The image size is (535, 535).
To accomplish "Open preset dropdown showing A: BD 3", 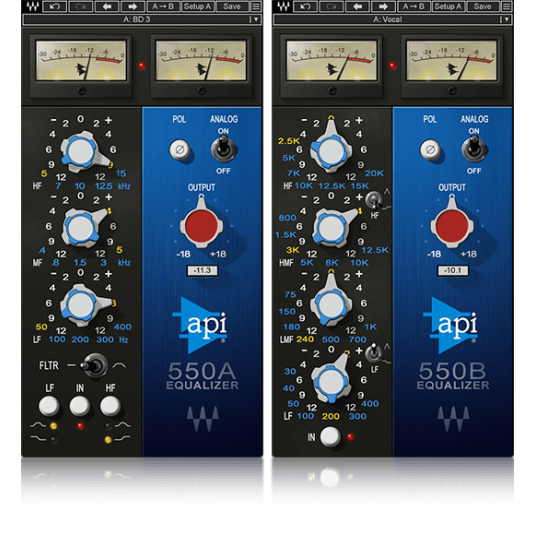I will (142, 19).
